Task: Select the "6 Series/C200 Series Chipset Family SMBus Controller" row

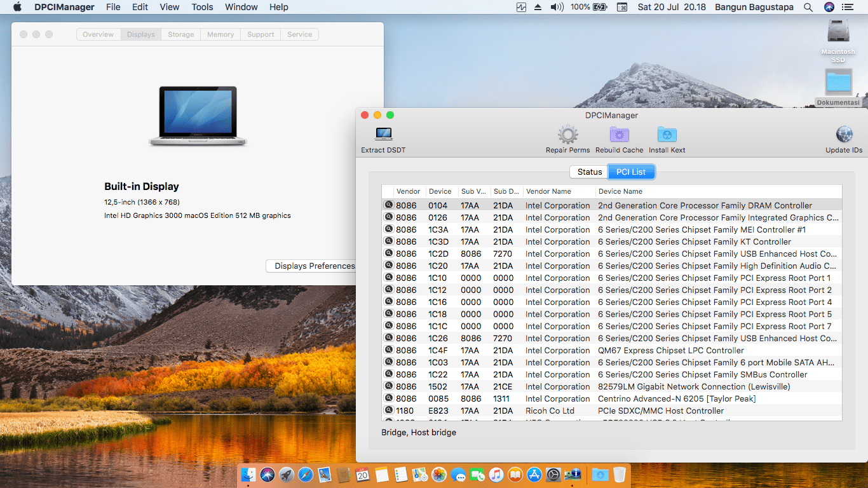Action: 612,374
